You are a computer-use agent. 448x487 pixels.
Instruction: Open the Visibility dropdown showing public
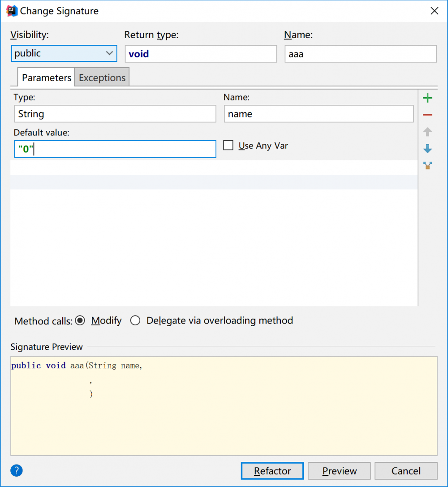[x=64, y=53]
